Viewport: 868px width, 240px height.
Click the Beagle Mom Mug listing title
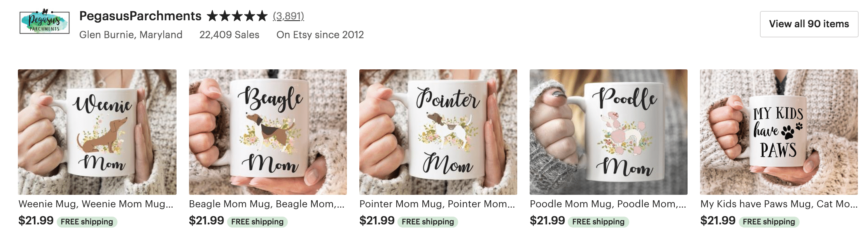266,204
